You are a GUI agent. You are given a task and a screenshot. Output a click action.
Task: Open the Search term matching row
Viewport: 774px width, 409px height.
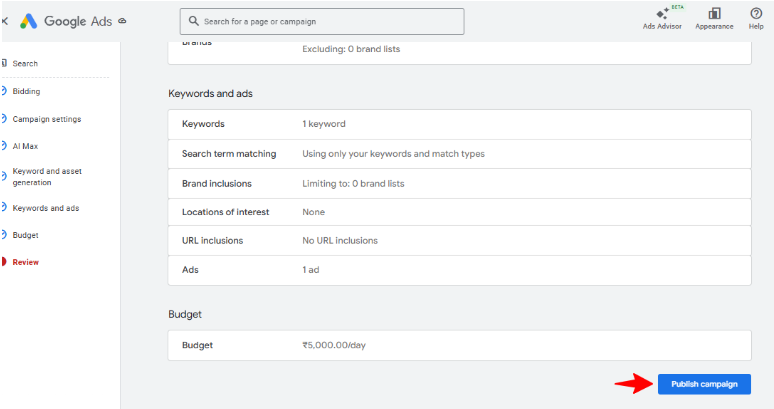459,154
